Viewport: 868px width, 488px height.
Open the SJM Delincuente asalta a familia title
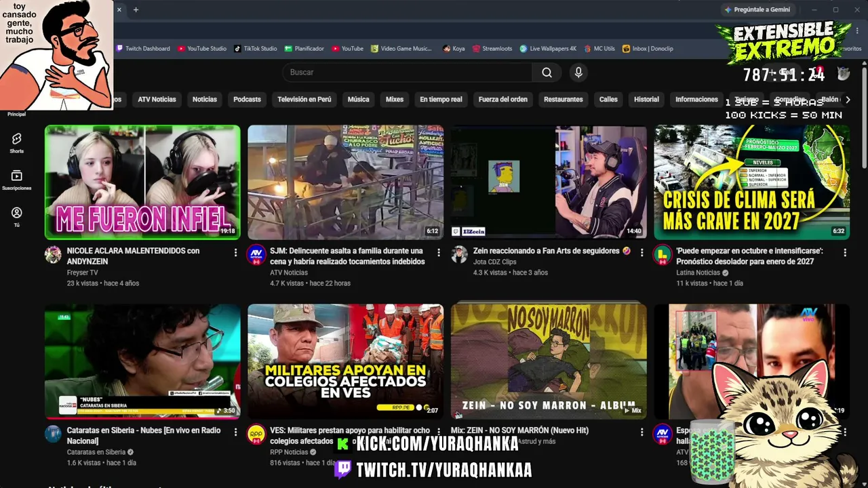point(347,256)
